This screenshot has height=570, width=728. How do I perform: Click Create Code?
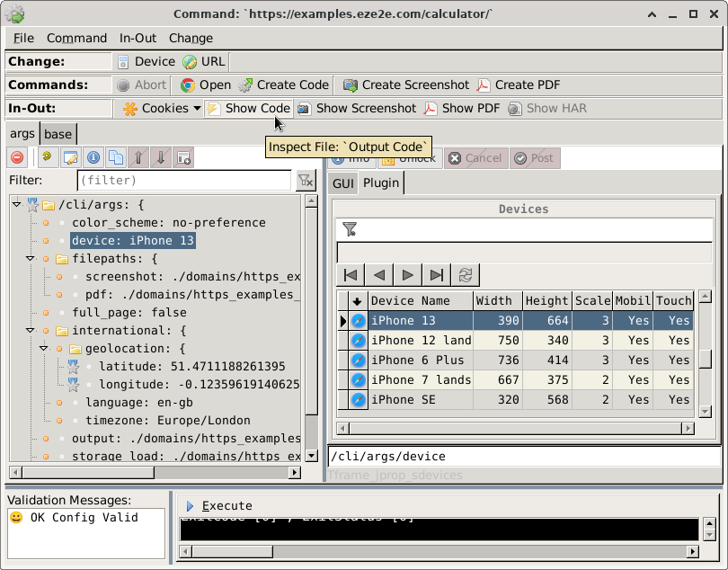click(284, 85)
